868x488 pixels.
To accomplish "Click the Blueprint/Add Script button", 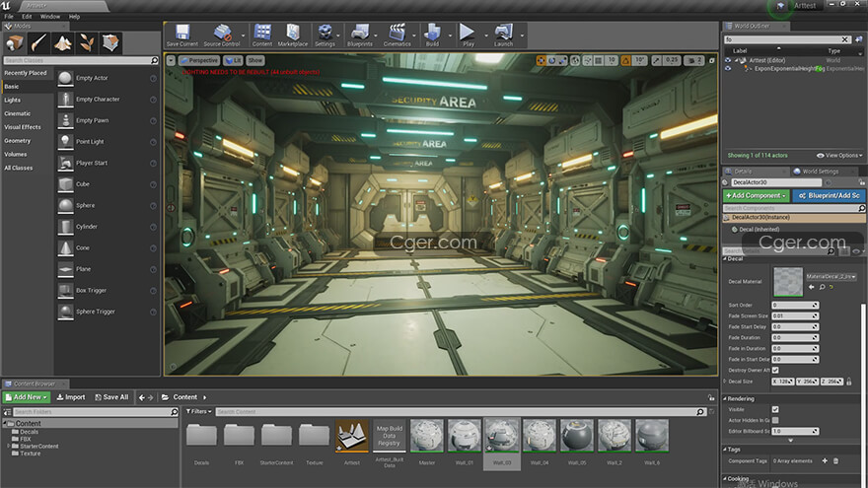I will tap(829, 195).
